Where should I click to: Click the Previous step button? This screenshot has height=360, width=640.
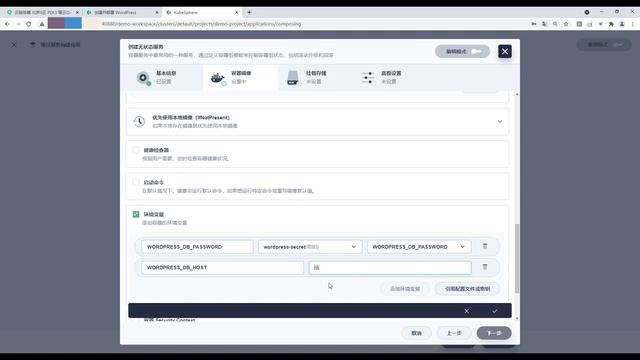pyautogui.click(x=454, y=333)
